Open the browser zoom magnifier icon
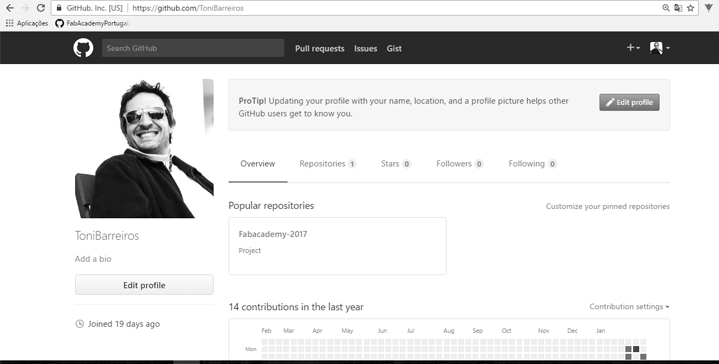The image size is (719, 364). click(x=666, y=8)
